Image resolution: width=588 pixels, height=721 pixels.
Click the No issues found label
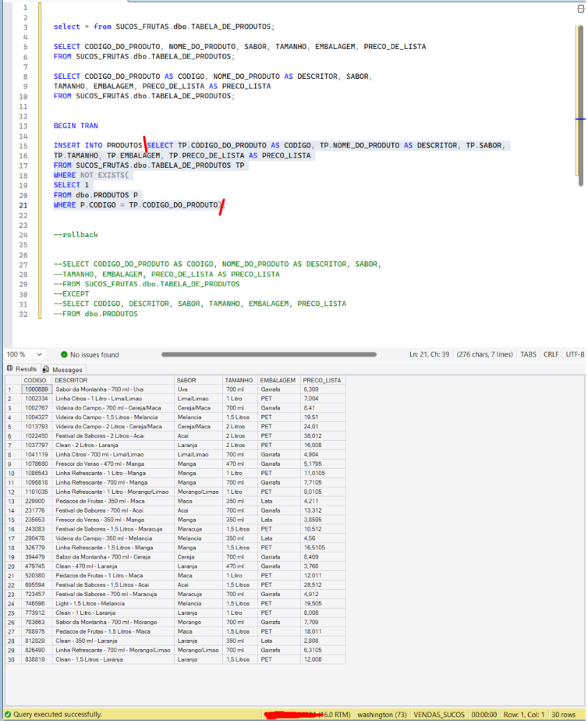(x=94, y=354)
